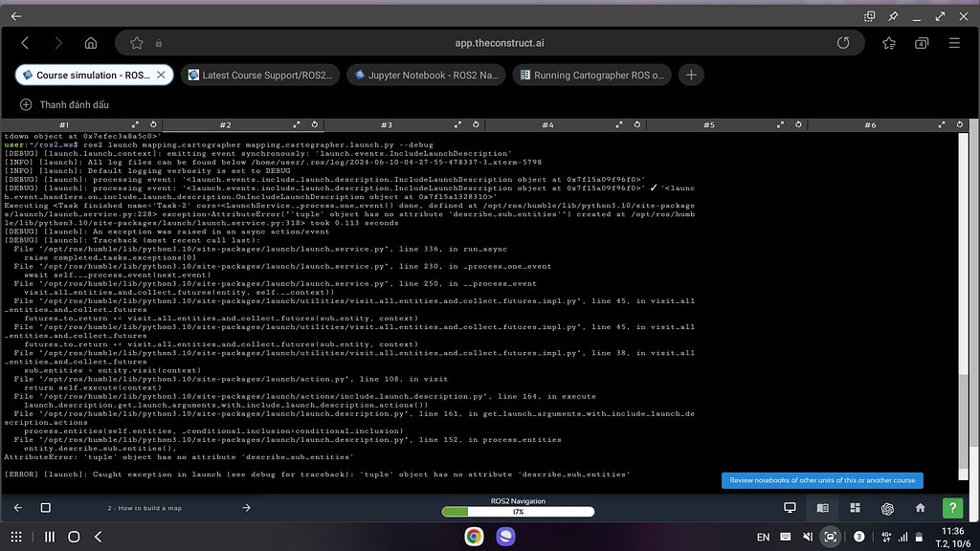
Task: Toggle the on-screen keyboard tray icon
Action: tap(787, 538)
